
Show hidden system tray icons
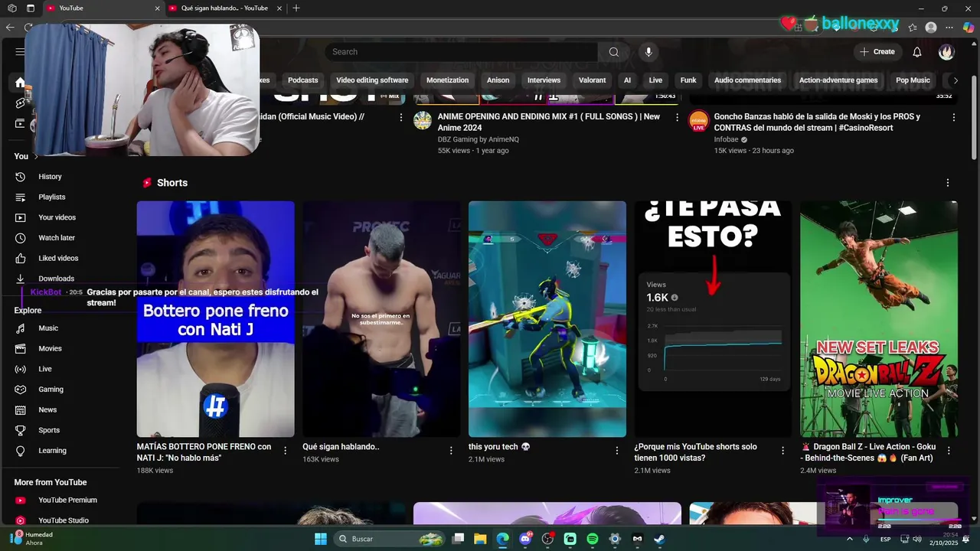click(x=849, y=539)
